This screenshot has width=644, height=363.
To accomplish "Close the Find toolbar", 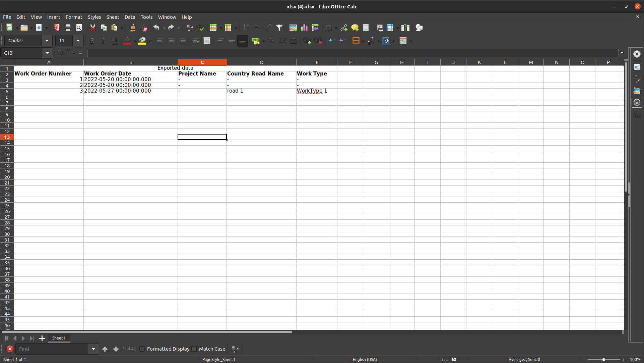I will point(10,349).
